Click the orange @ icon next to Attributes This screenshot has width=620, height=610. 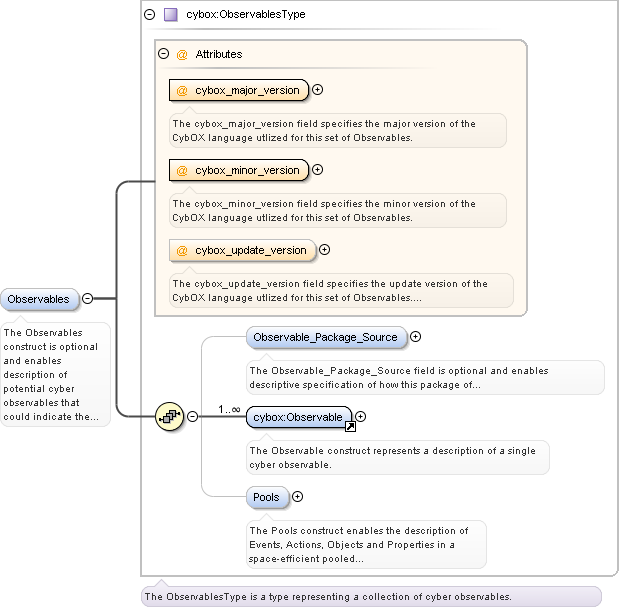pyautogui.click(x=182, y=54)
